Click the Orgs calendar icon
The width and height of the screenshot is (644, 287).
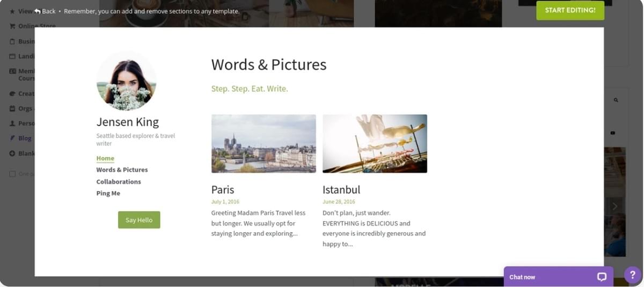point(12,108)
